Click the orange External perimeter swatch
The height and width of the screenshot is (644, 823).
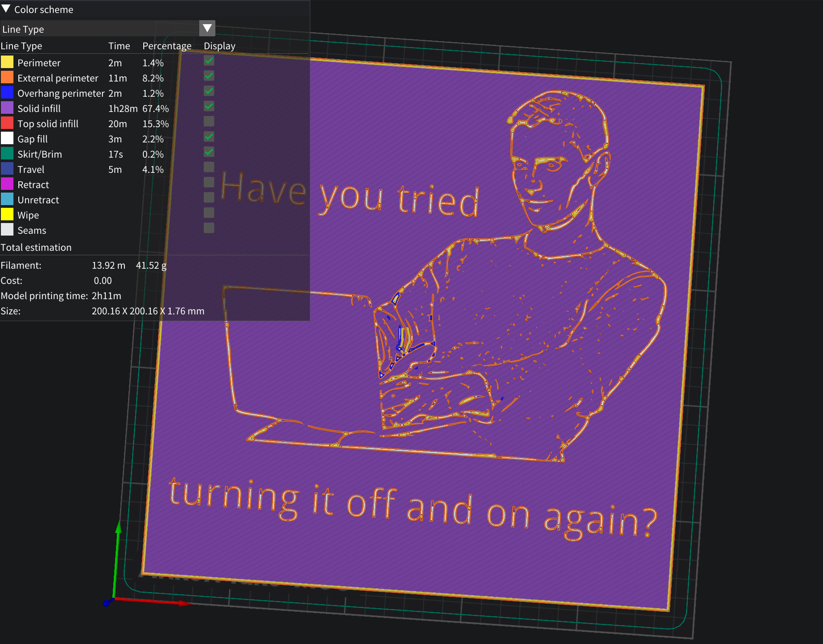coord(7,77)
